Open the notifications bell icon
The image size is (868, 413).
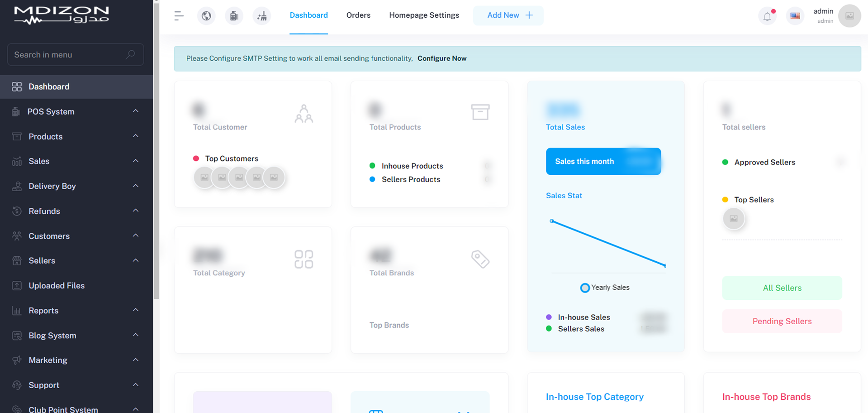click(767, 17)
